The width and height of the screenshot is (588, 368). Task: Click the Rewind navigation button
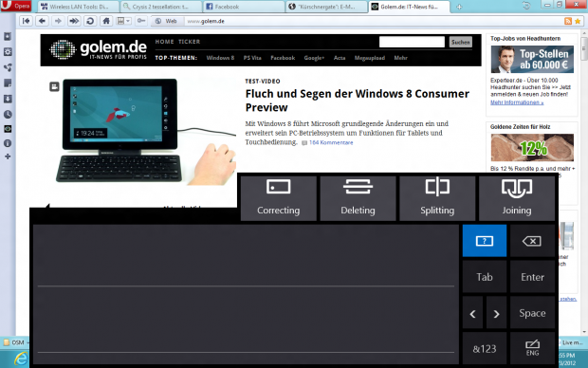click(x=26, y=21)
